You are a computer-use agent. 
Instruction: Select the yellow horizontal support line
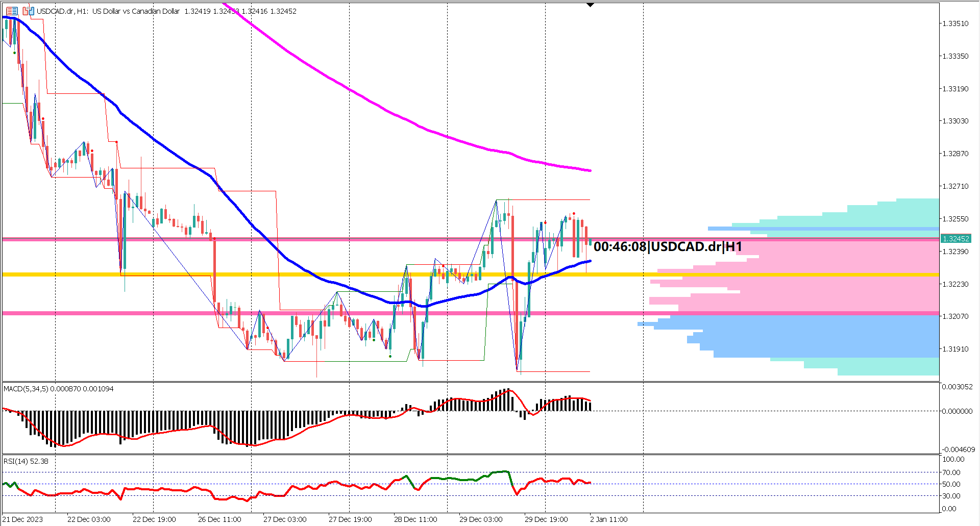[306, 273]
